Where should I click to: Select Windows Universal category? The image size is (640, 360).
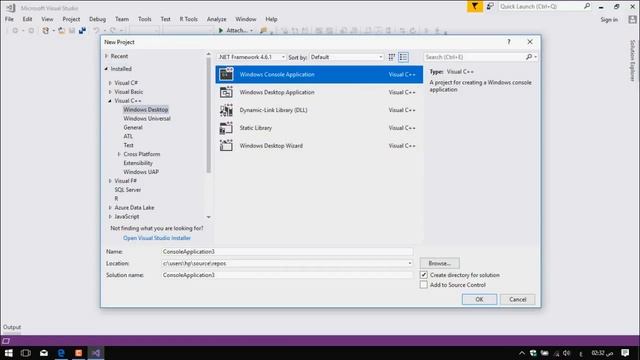[x=147, y=119]
